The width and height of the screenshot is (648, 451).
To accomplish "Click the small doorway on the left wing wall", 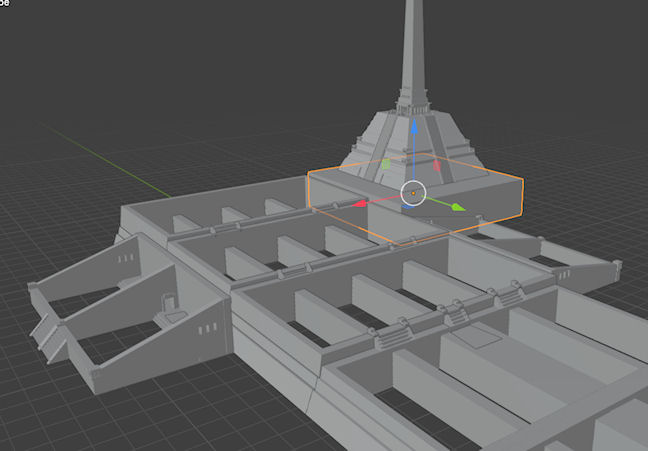I will click(x=171, y=298).
